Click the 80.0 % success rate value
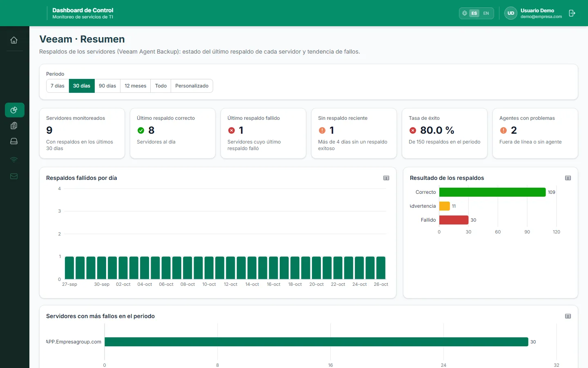The width and height of the screenshot is (588, 368). coord(437,130)
